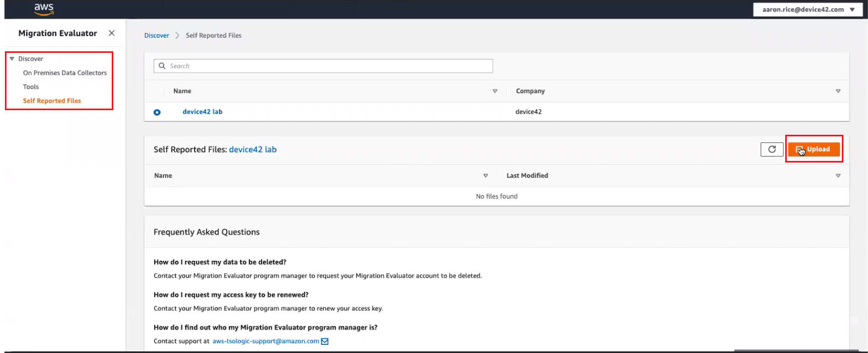The width and height of the screenshot is (868, 353).
Task: Click the program manager FAQ question
Action: 265,328
